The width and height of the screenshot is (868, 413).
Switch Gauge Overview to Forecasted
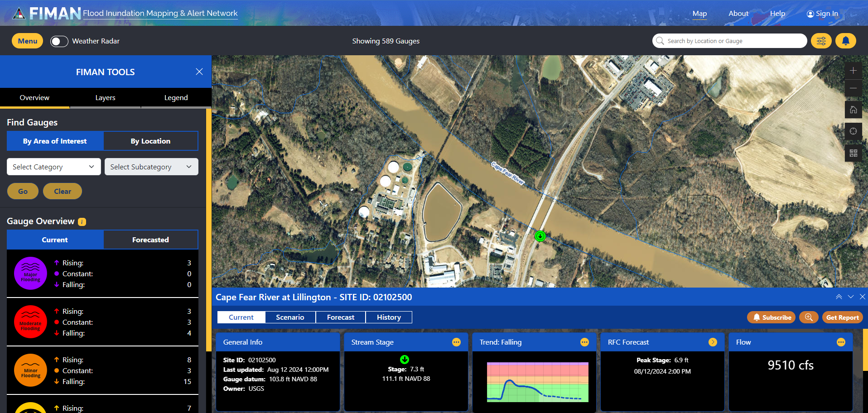[x=150, y=240]
